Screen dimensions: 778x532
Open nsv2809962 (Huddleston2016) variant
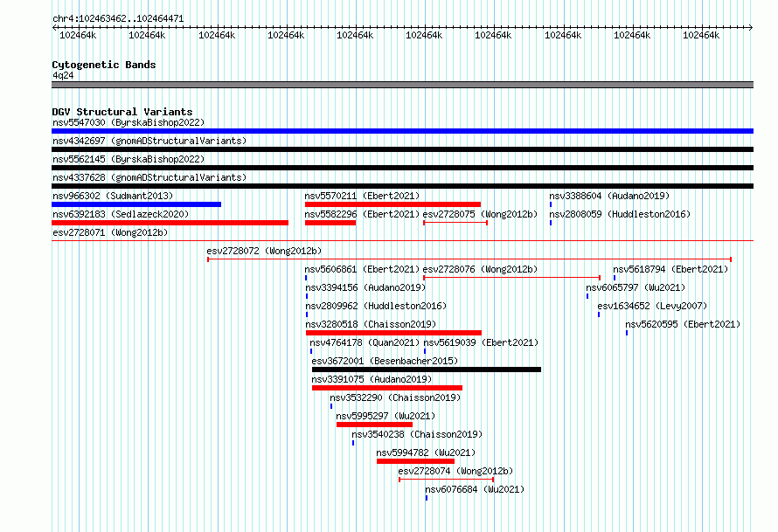[376, 306]
